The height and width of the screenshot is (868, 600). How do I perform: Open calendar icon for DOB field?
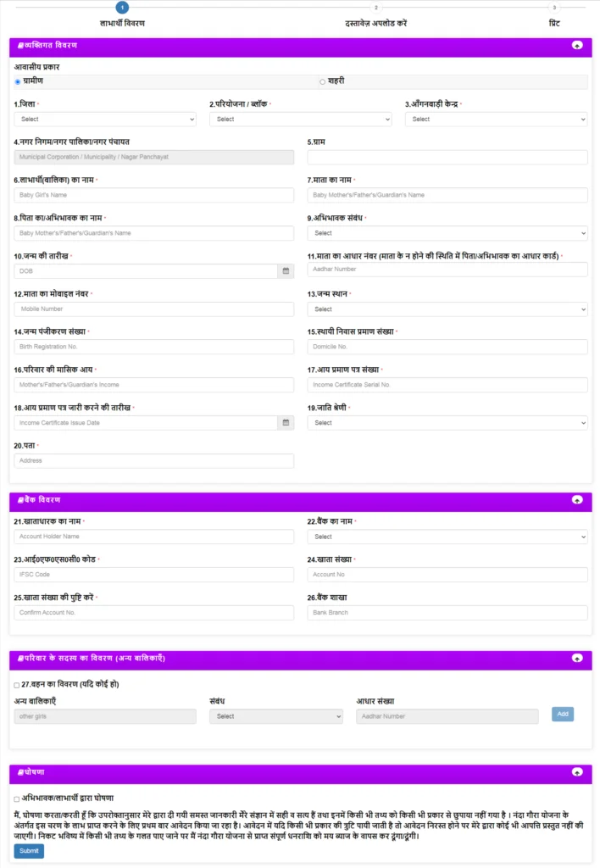286,271
